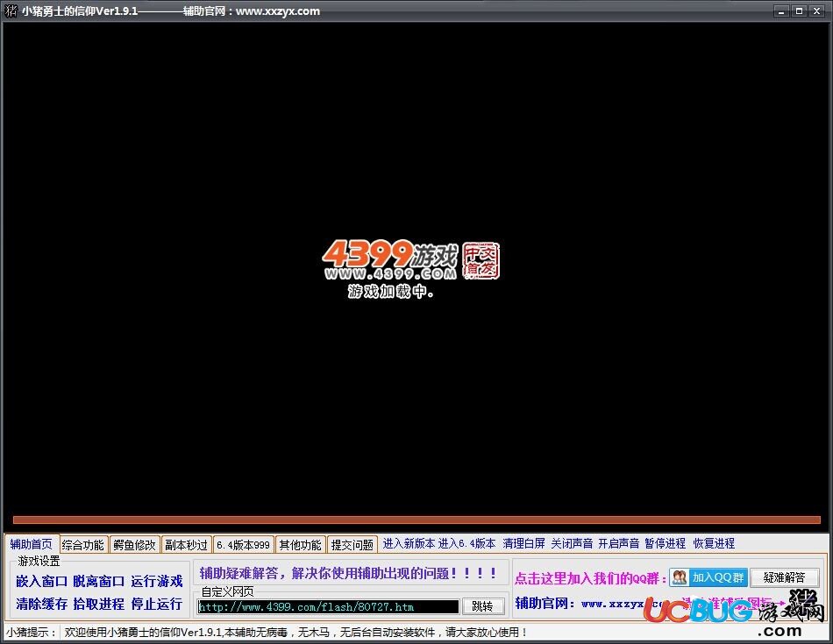
Task: Open the 鳄鱼修改 tab
Action: coord(134,545)
